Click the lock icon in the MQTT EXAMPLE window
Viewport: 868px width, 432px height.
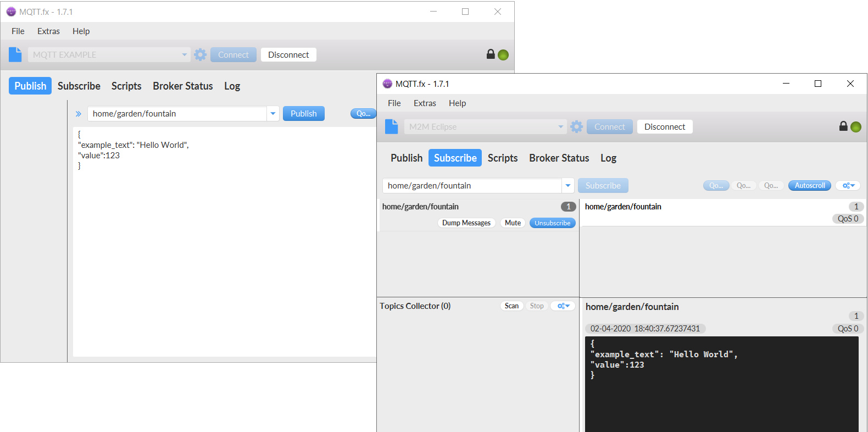[x=491, y=54]
